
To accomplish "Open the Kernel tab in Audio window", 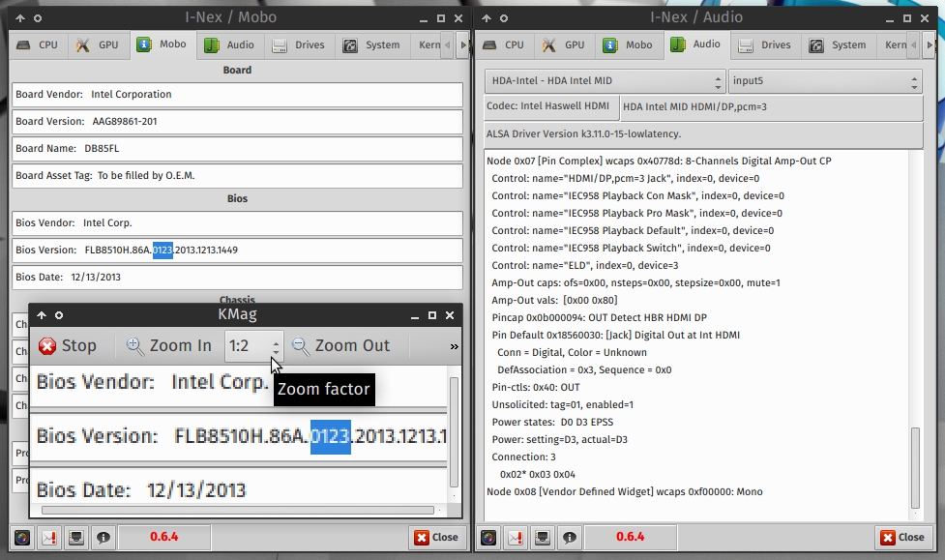I will tap(893, 45).
